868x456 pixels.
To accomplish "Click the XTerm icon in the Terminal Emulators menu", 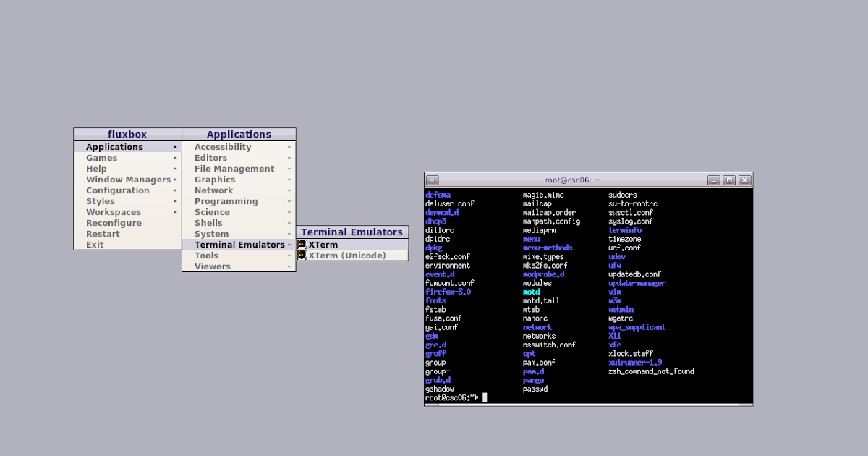I will pos(302,245).
